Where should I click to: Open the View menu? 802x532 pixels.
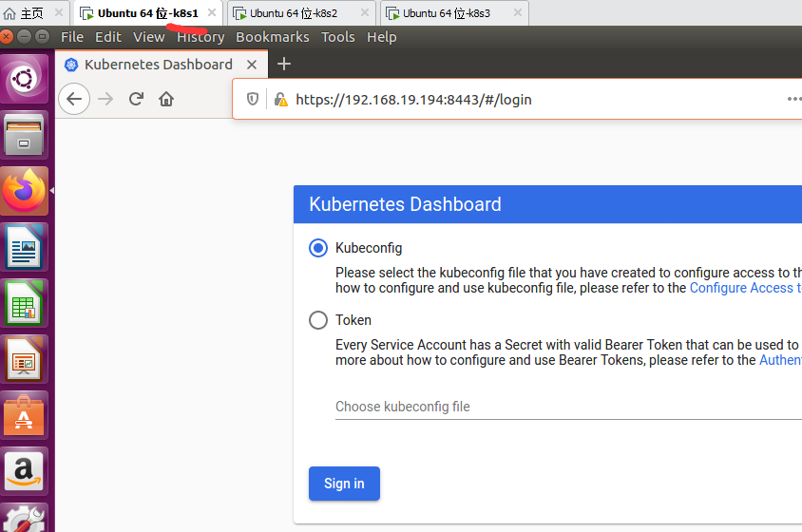149,37
